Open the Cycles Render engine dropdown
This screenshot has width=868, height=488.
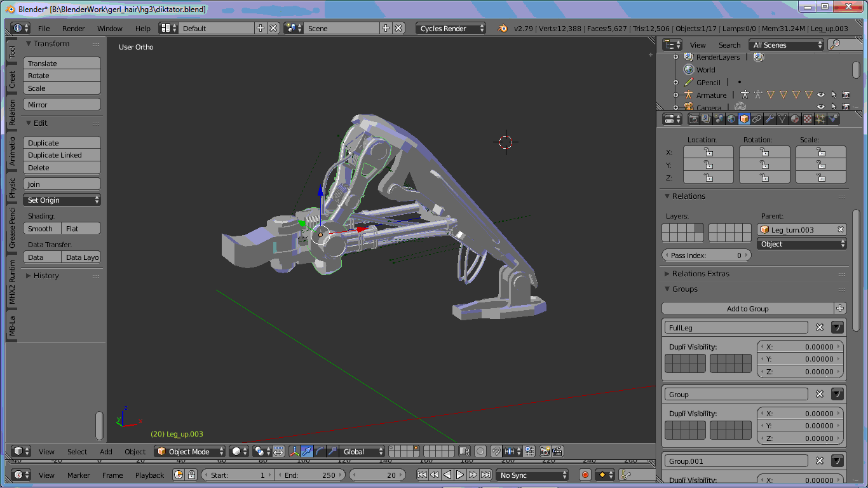pyautogui.click(x=450, y=28)
